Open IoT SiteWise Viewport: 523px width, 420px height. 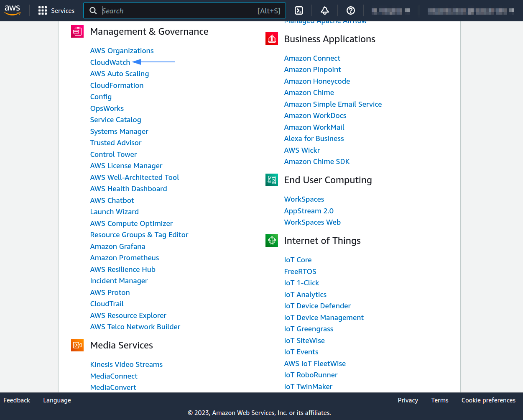click(x=304, y=341)
